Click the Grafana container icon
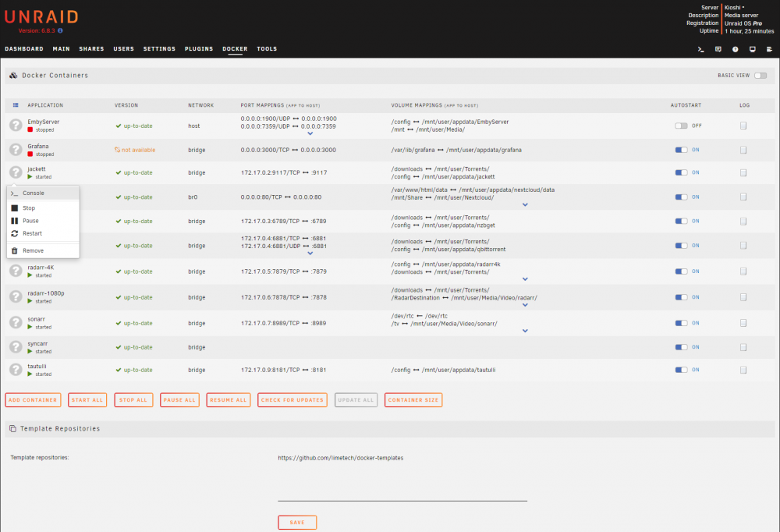 16,149
